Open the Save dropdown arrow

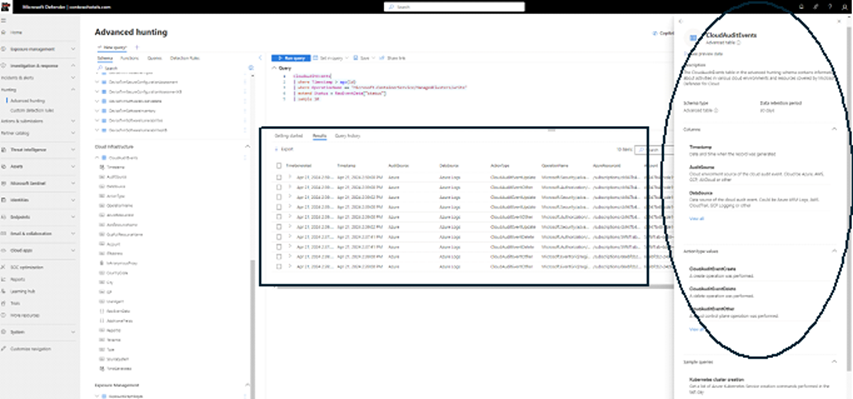373,58
